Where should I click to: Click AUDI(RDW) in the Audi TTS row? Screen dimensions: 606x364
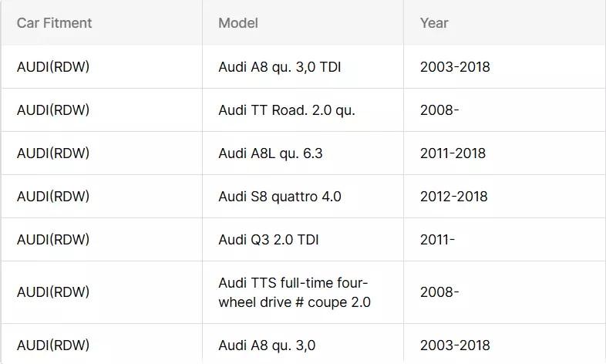click(53, 292)
